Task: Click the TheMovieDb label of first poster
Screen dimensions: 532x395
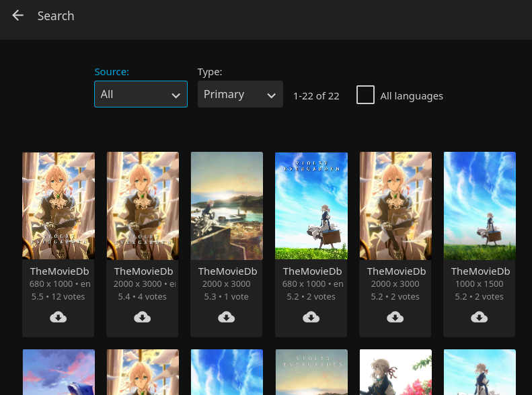Action: pos(59,271)
